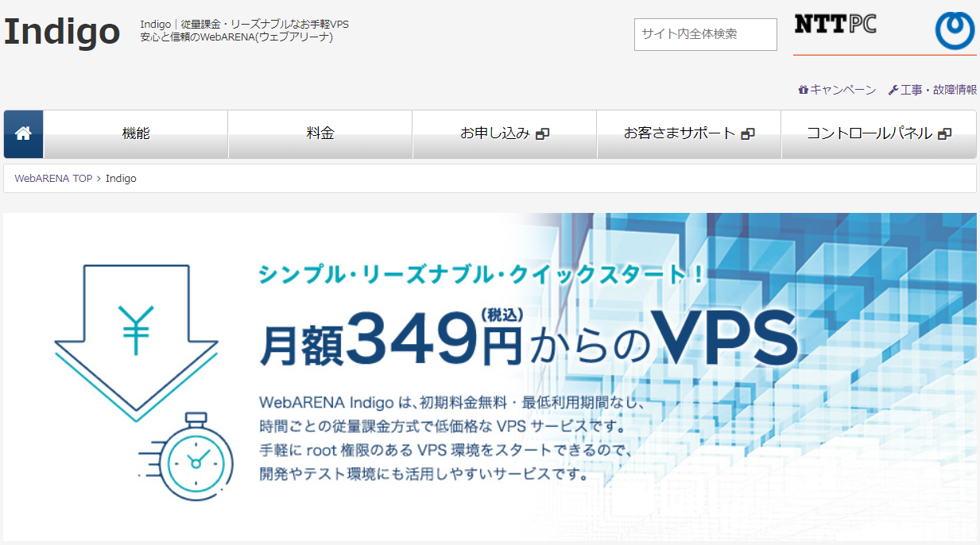Screen dimensions: 980x545
Task: Click the external-link icon next to お申し込み
Action: click(x=541, y=133)
